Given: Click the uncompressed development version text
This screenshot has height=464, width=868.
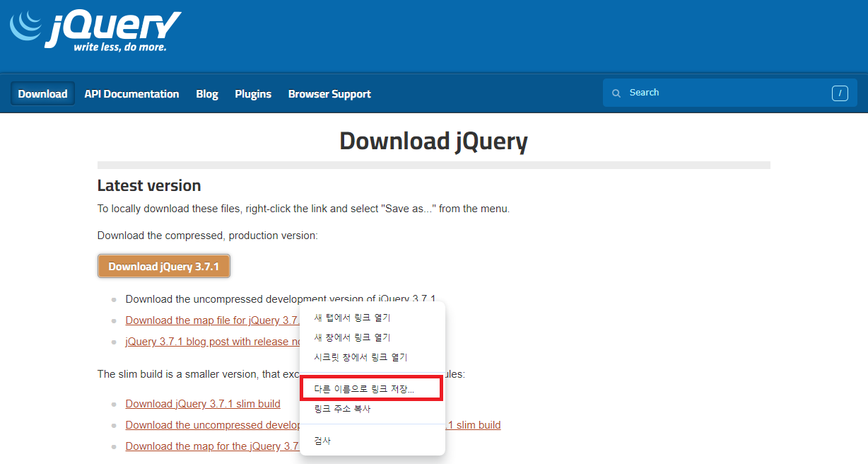Looking at the screenshot, I should coord(281,299).
